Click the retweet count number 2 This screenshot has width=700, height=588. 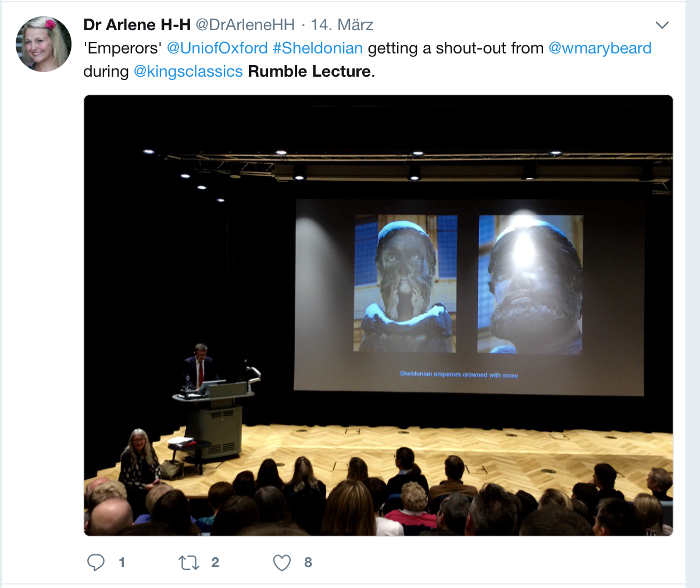click(215, 562)
